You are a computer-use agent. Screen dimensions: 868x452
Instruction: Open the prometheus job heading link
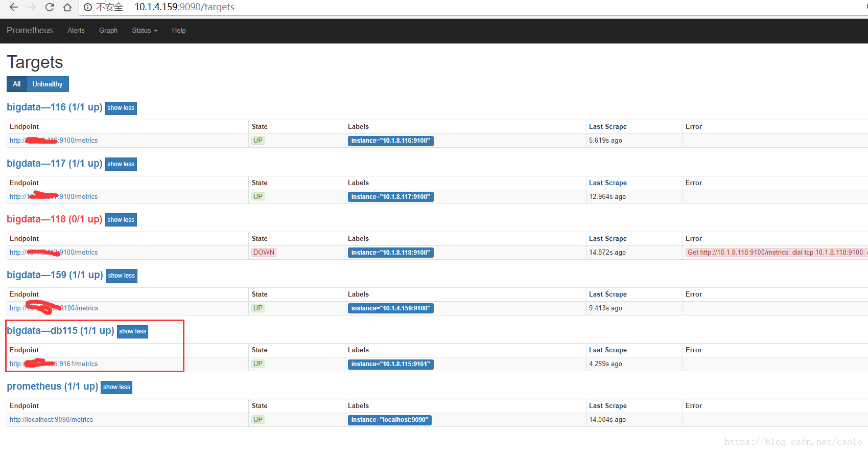52,387
